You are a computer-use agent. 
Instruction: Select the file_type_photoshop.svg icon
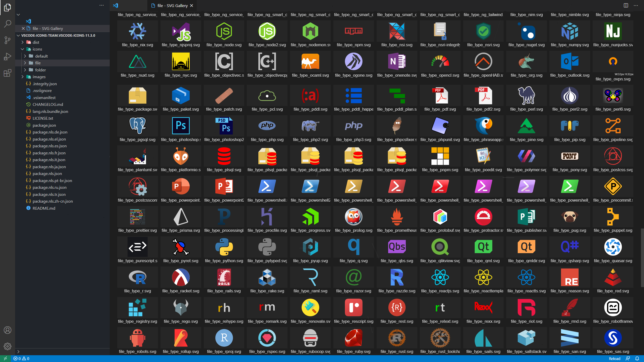(181, 126)
